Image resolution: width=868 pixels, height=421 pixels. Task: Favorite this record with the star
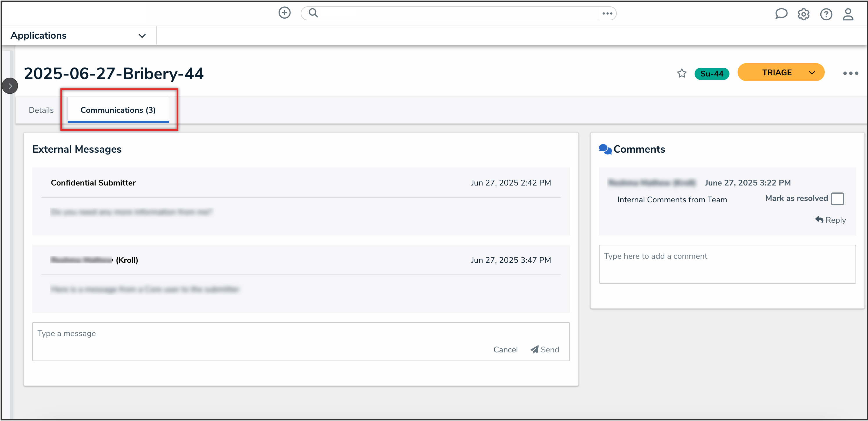682,73
